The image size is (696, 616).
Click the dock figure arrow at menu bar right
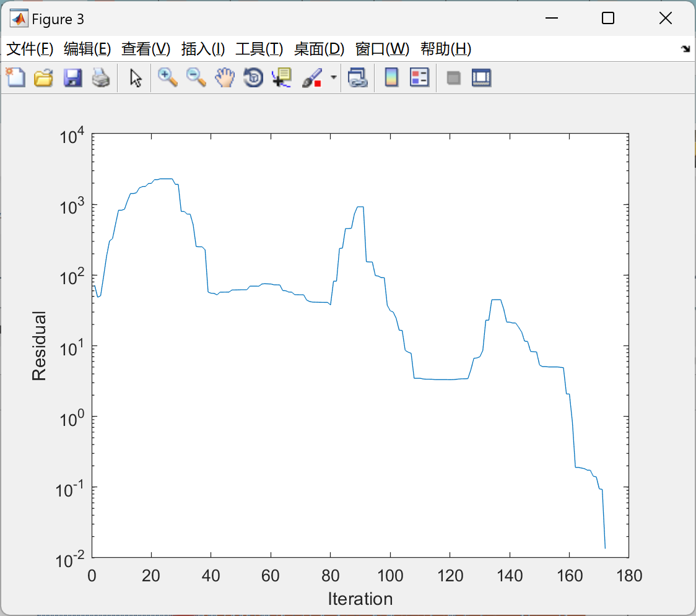tap(685, 49)
